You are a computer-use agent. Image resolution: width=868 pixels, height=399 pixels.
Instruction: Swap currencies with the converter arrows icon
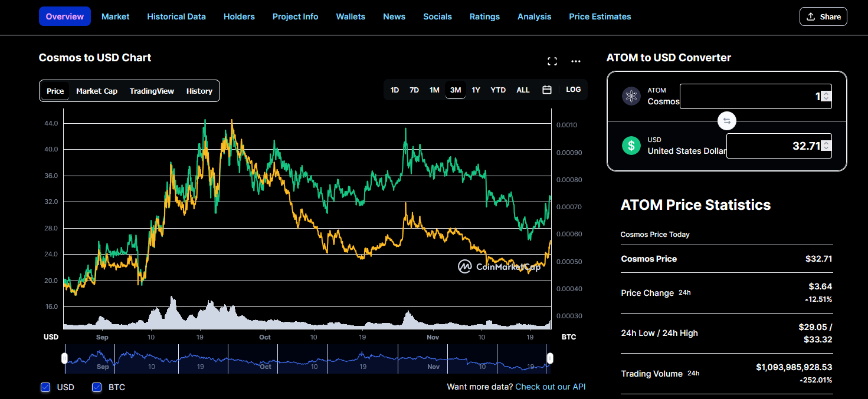[727, 121]
